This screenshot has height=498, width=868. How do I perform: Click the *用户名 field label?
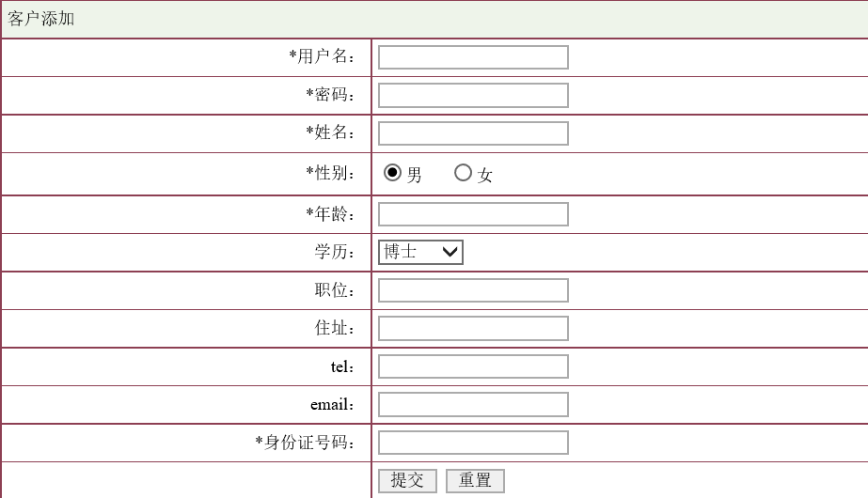click(x=323, y=57)
